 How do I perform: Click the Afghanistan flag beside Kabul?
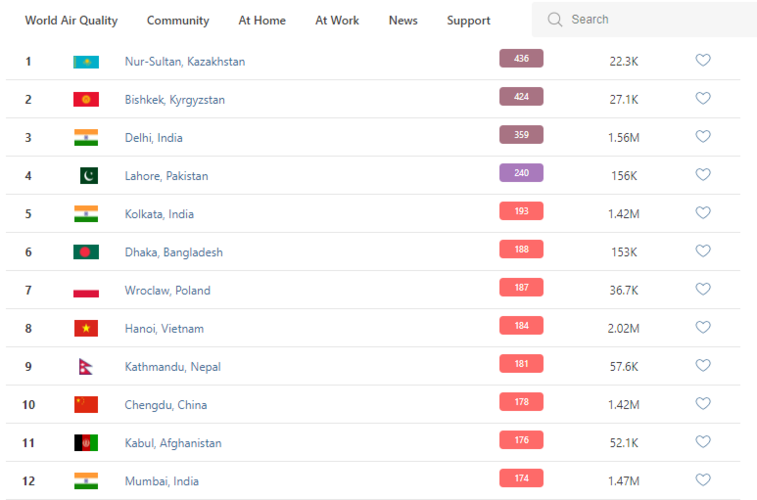[x=86, y=443]
